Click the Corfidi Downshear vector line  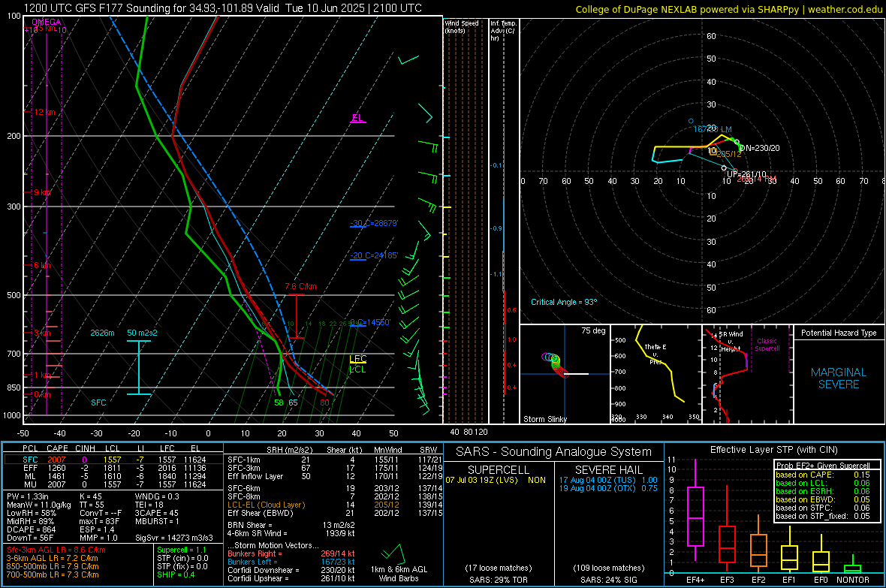click(x=291, y=570)
